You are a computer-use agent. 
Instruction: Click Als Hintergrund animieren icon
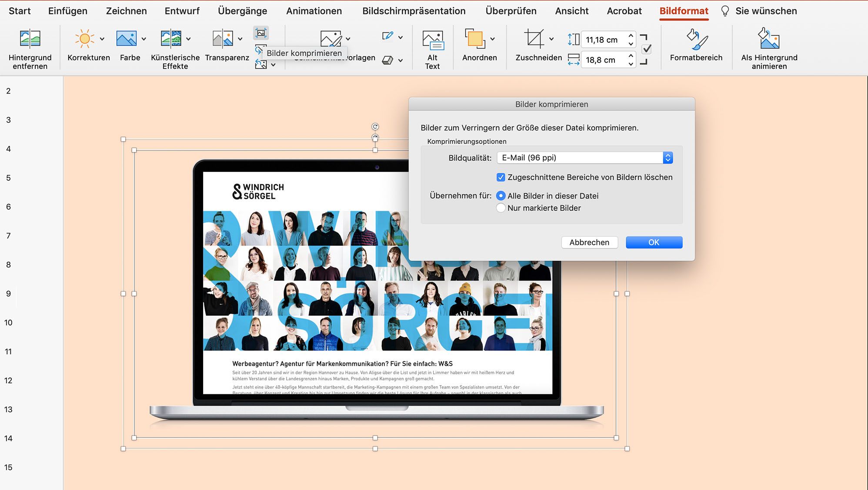pyautogui.click(x=769, y=39)
